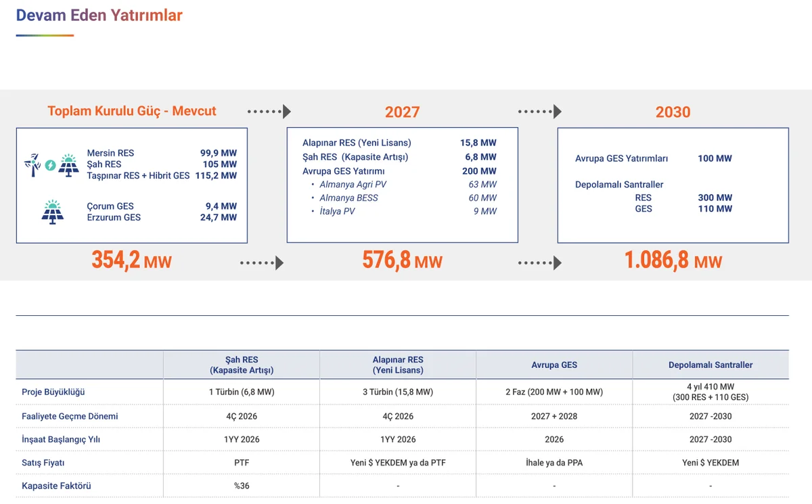Click the 2030 heading
Image resolution: width=812 pixels, height=504 pixels.
coord(673,112)
